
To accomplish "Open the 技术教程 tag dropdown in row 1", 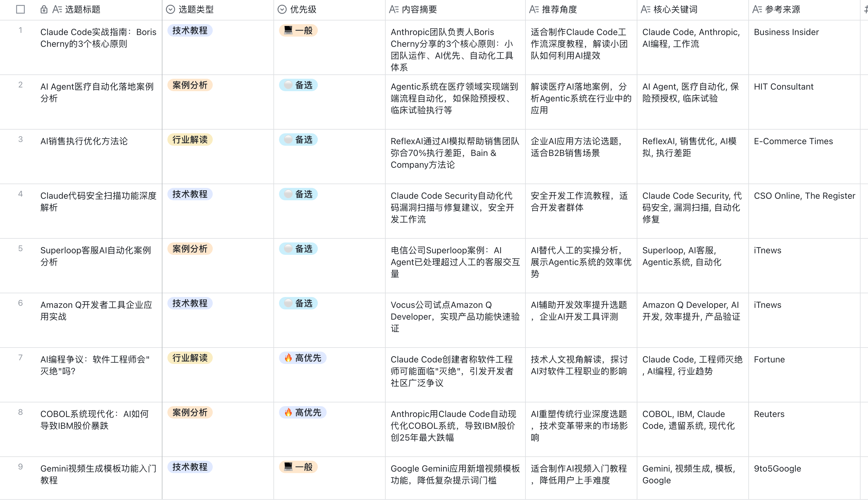I will (190, 31).
